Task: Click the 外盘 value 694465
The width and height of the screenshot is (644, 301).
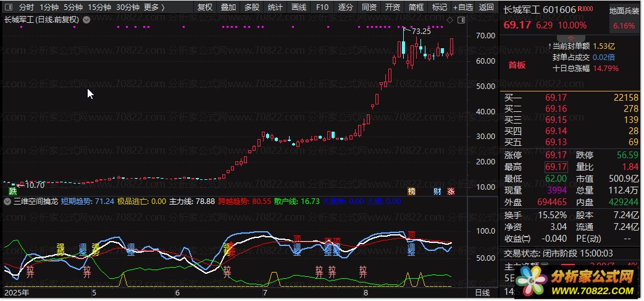Action: click(x=552, y=202)
